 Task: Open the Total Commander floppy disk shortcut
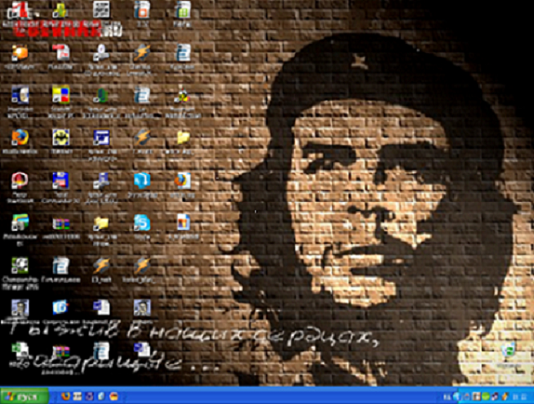[61, 181]
